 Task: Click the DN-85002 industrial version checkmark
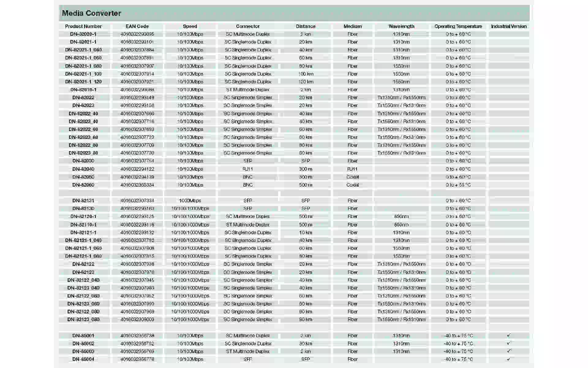click(509, 343)
